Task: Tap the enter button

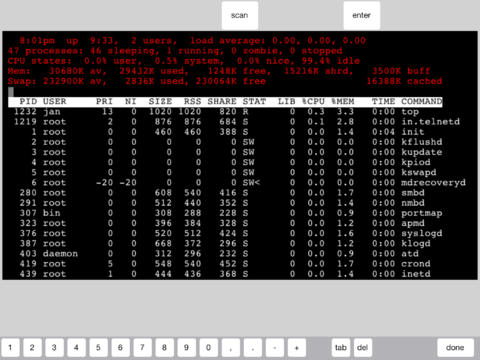Action: 362,15
